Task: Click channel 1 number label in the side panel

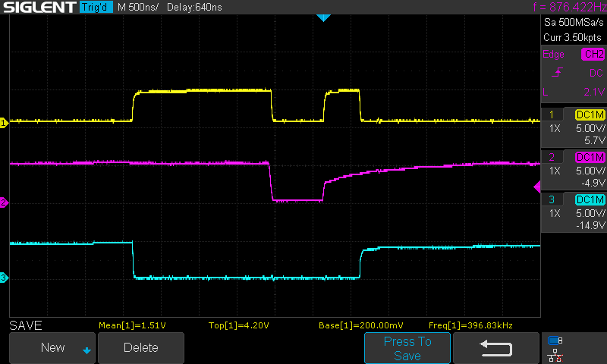Action: click(x=552, y=115)
